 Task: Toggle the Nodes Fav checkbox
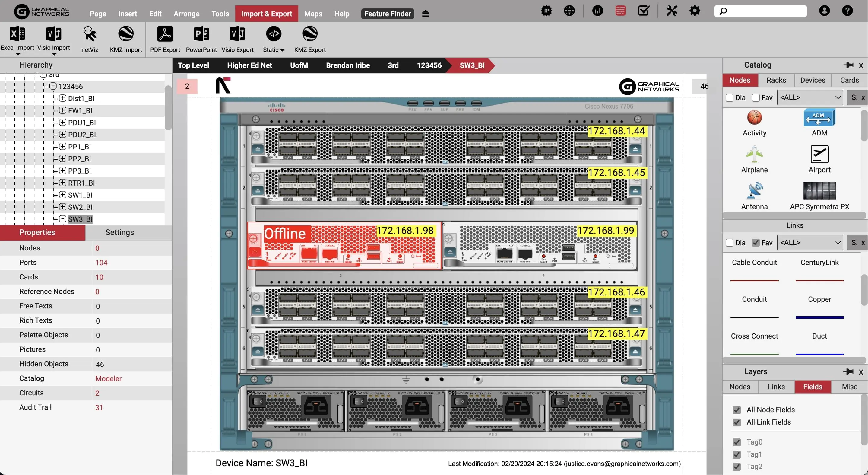756,98
